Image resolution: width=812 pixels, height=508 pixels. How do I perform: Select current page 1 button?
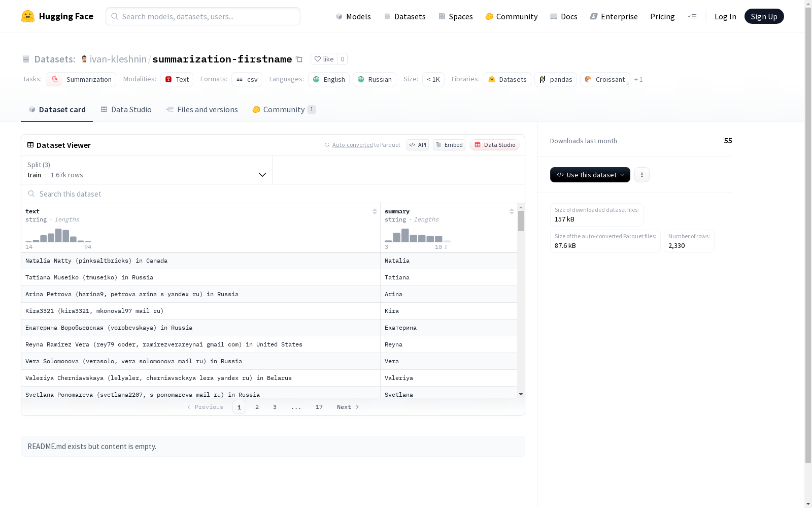pos(239,407)
